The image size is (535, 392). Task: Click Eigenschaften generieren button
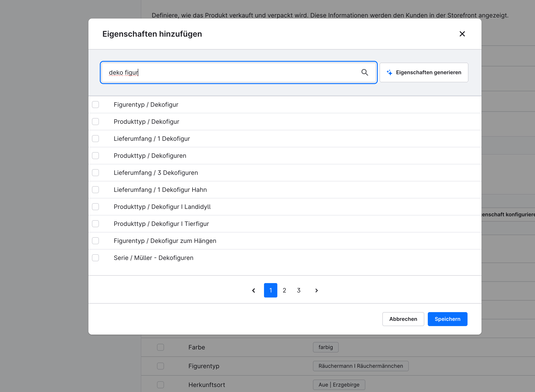(x=424, y=72)
